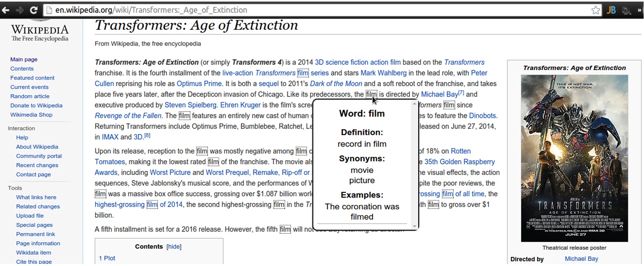Open the Dark of the Moon link
This screenshot has width=644, height=266.
coord(336,84)
